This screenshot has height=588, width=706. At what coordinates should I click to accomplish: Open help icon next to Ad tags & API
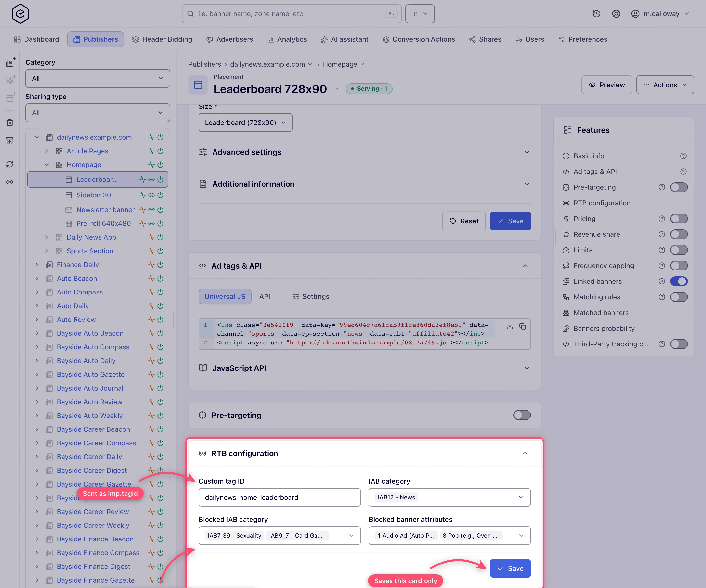683,172
